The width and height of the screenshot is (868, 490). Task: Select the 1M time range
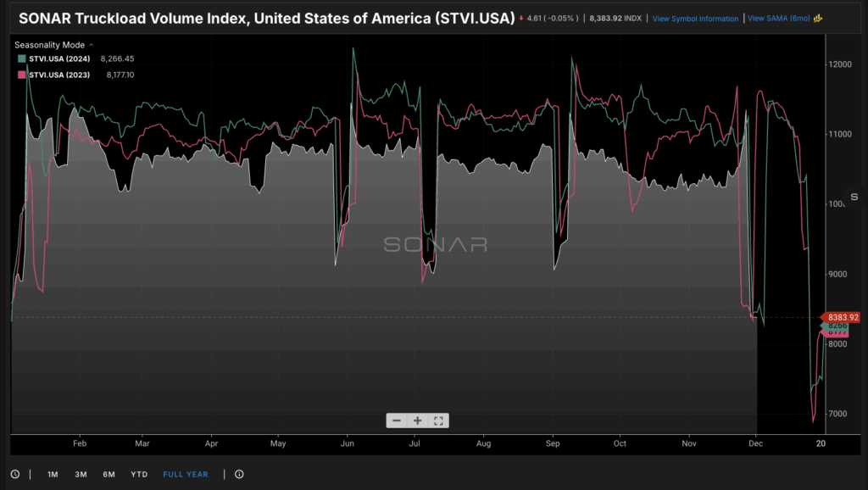53,474
